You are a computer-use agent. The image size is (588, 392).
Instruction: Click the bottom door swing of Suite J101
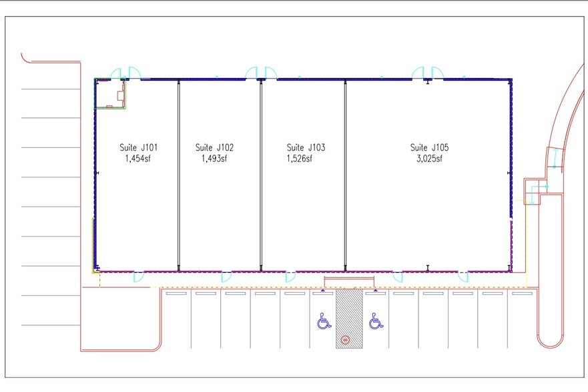point(139,277)
